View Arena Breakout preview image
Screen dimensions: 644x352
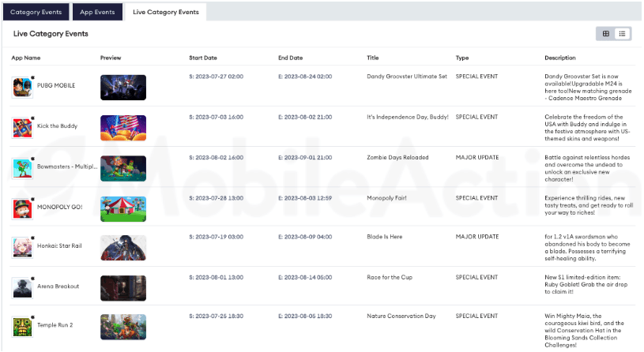point(123,288)
